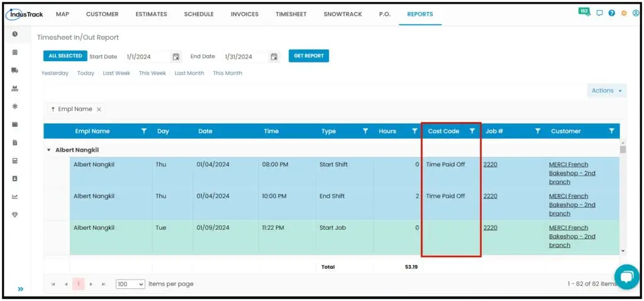
Task: Select the This Month date shortcut
Action: [228, 73]
